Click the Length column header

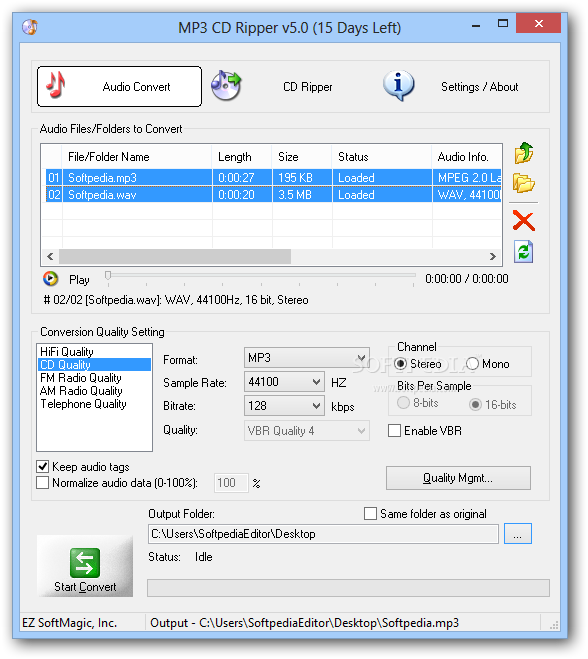[x=242, y=157]
